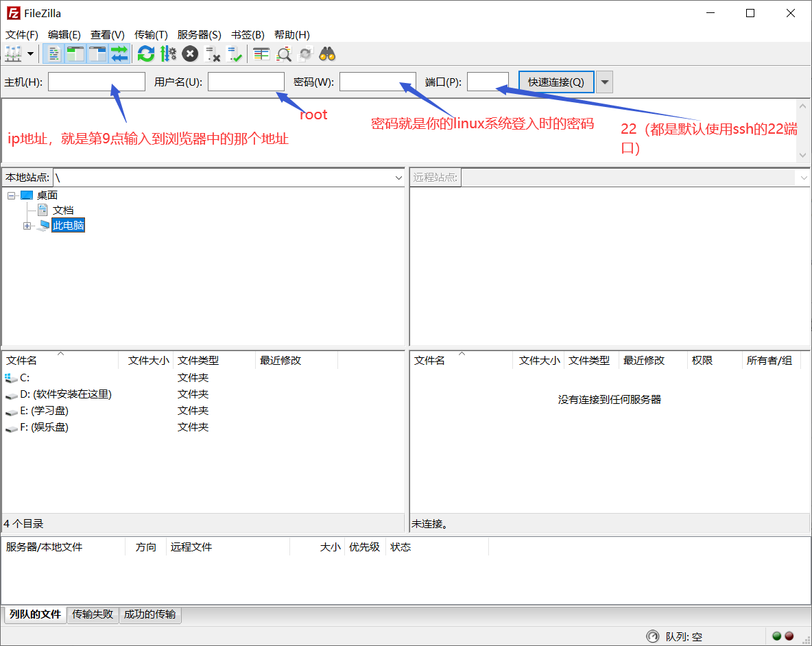Toggle directory comparison magnifier icon
The image size is (812, 646).
pyautogui.click(x=284, y=53)
